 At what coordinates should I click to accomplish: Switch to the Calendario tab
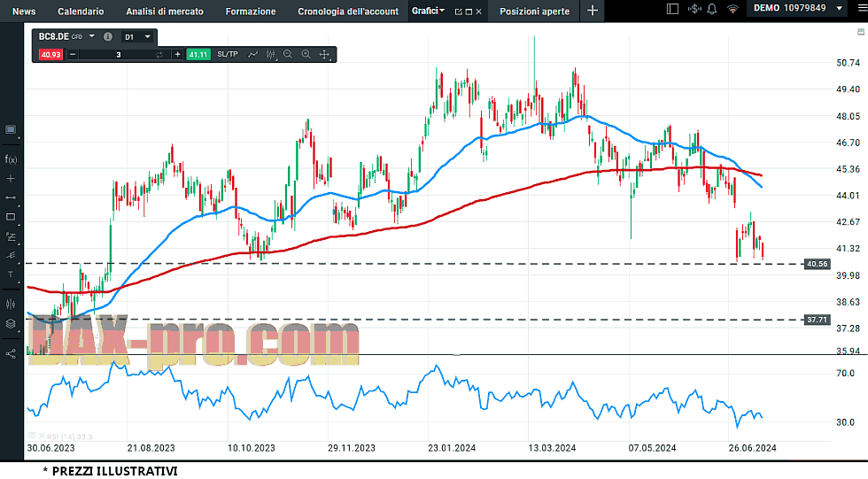[81, 11]
